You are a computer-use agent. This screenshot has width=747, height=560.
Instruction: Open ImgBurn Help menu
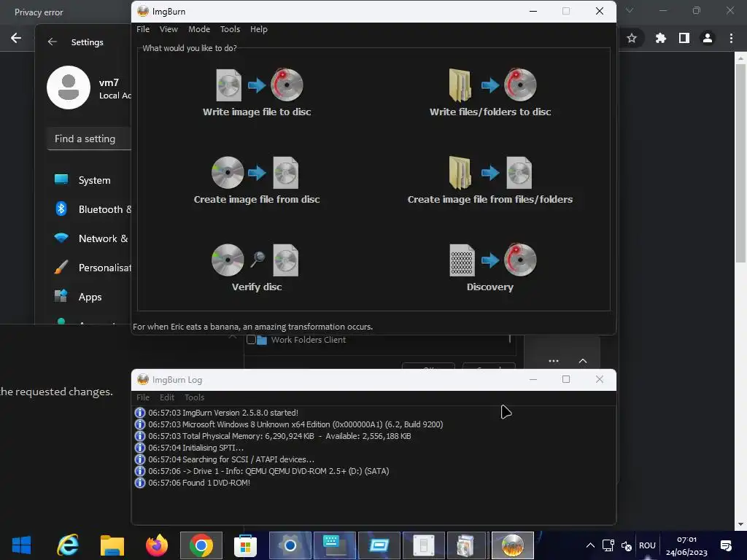pos(259,29)
